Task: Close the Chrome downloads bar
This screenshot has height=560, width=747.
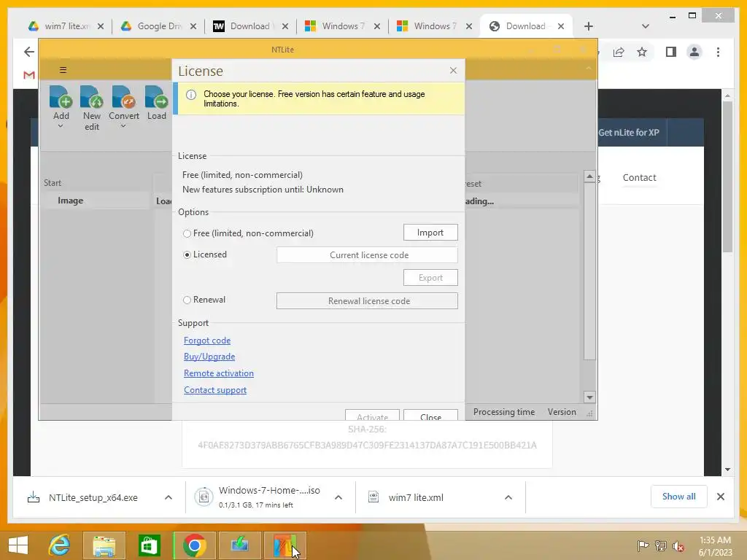Action: point(720,497)
